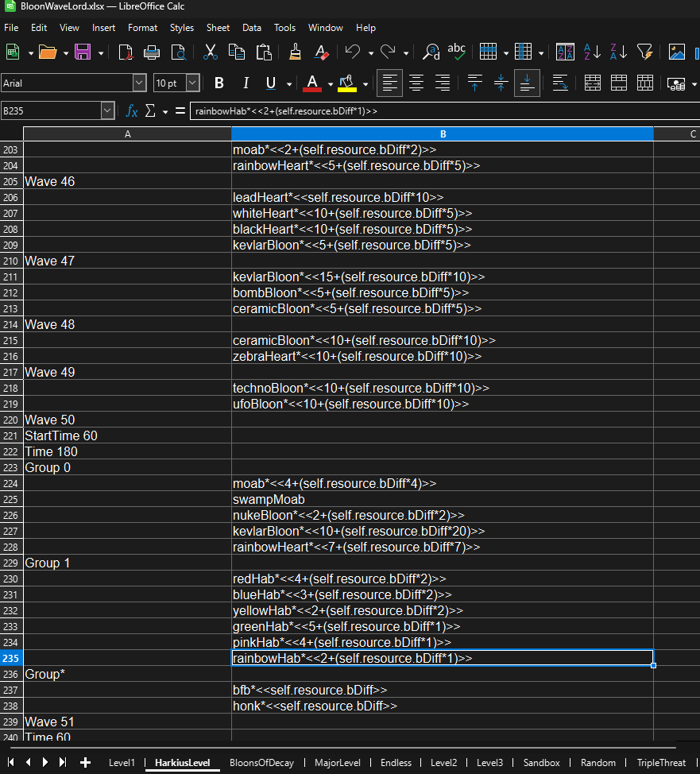The image size is (700, 774).
Task: Switch to the BloonsOfDecay sheet tab
Action: click(261, 763)
